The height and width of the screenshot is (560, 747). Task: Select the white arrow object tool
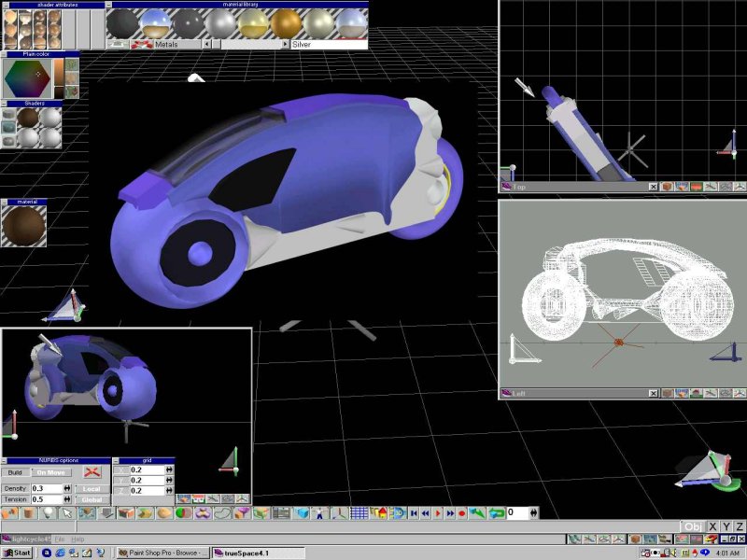(x=67, y=512)
